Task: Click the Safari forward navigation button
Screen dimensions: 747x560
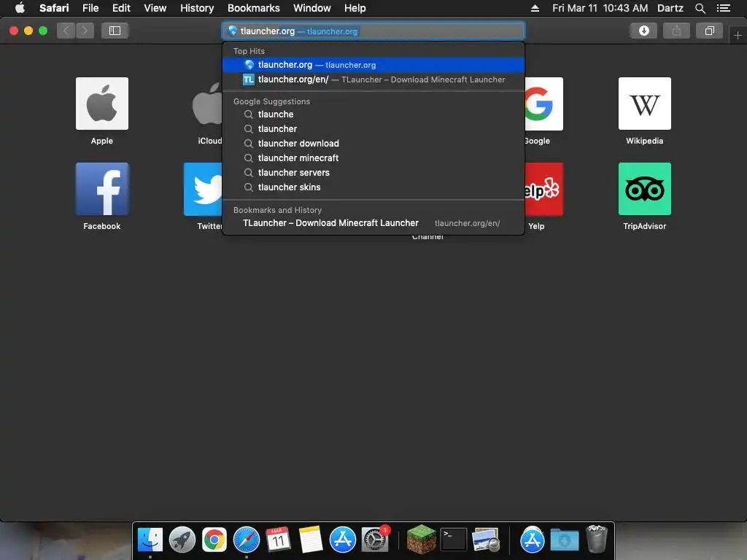Action: coord(85,31)
